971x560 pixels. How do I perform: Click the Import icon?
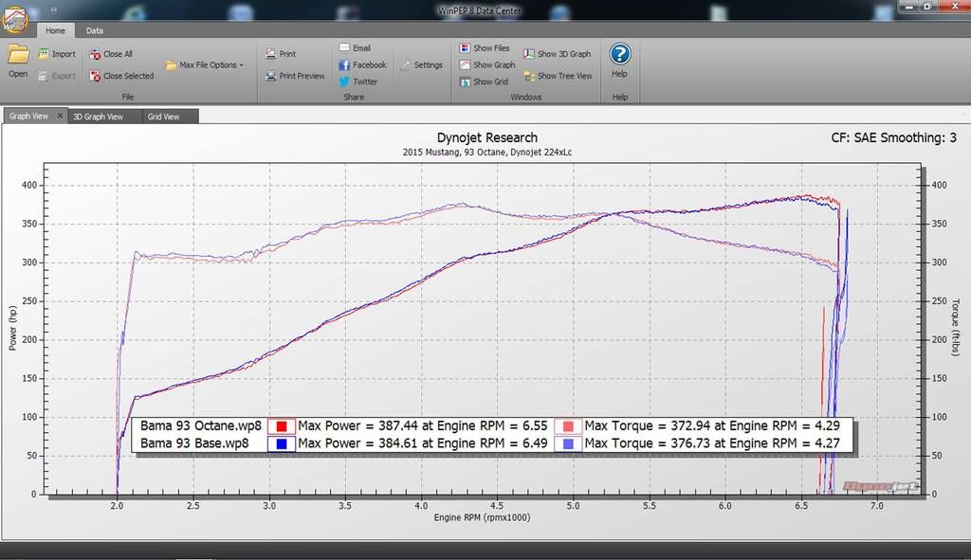(44, 54)
